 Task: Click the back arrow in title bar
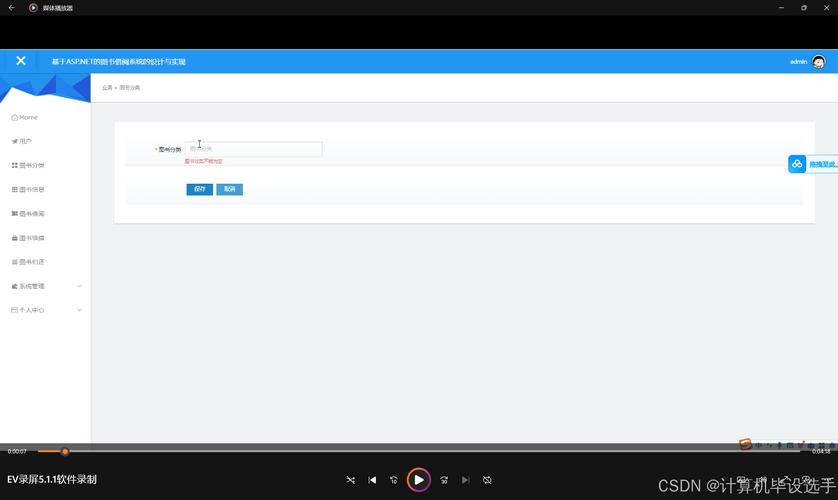(x=12, y=8)
